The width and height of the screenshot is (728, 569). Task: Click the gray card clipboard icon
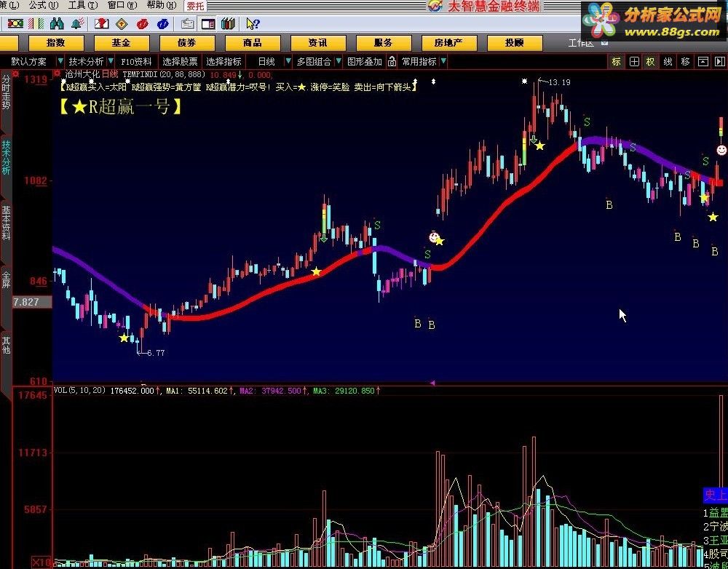(188, 23)
